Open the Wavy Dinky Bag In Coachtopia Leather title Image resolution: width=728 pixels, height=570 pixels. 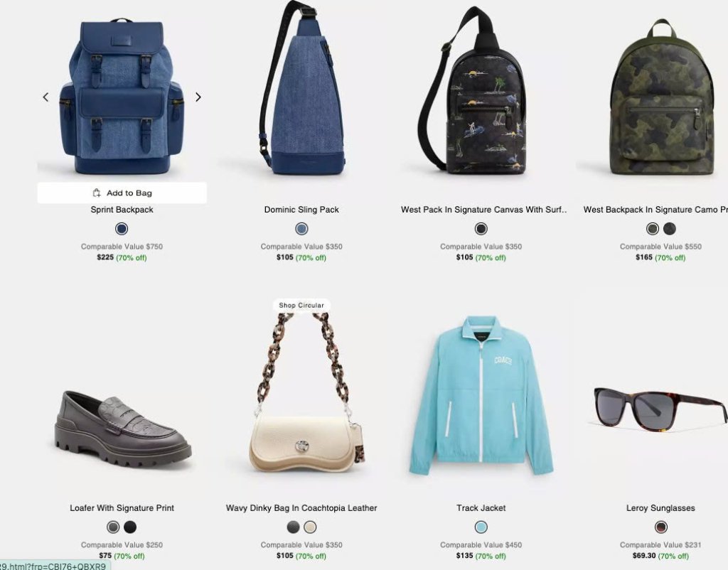click(301, 508)
